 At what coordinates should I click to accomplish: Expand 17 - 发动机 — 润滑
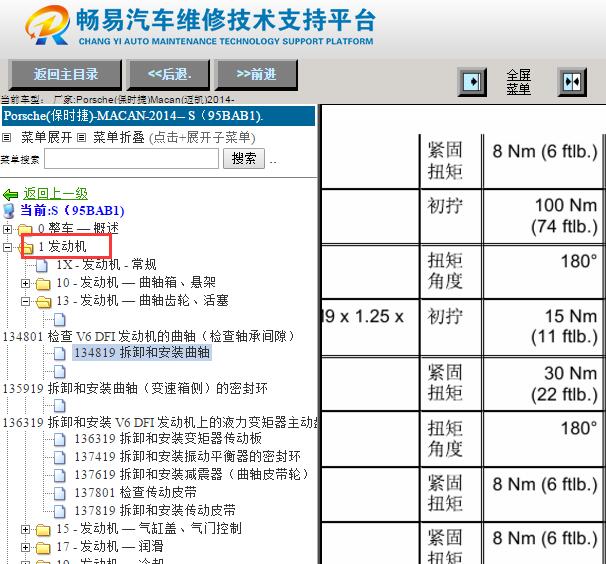pyautogui.click(x=25, y=547)
